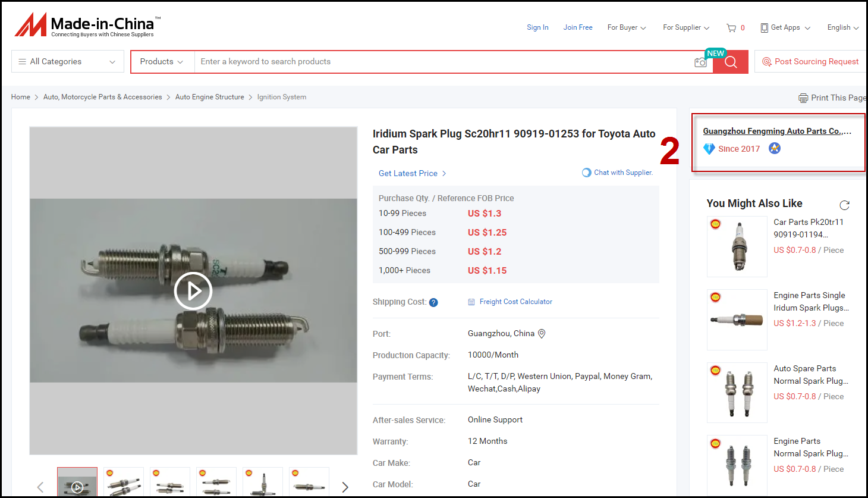This screenshot has height=498, width=868.
Task: Click the product title Iridium Spark Plug Sc20hr11
Action: [x=514, y=142]
